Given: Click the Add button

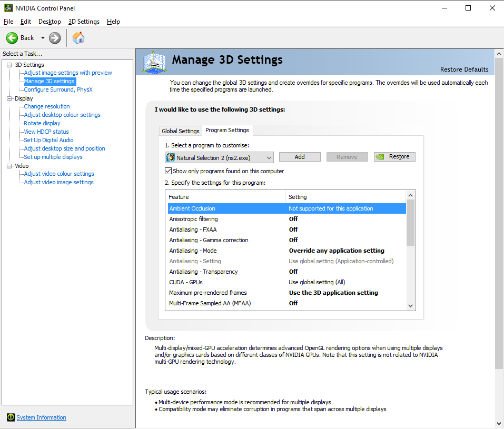Looking at the screenshot, I should [x=300, y=157].
